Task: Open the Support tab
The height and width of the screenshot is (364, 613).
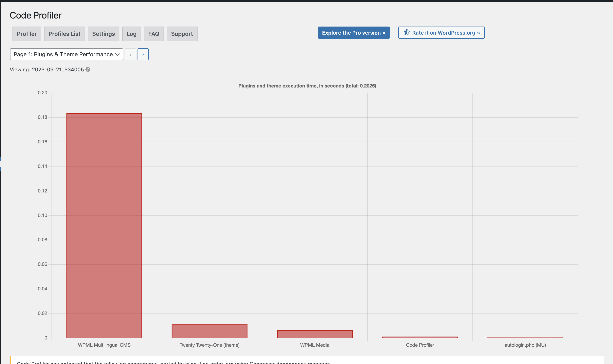Action: tap(182, 34)
